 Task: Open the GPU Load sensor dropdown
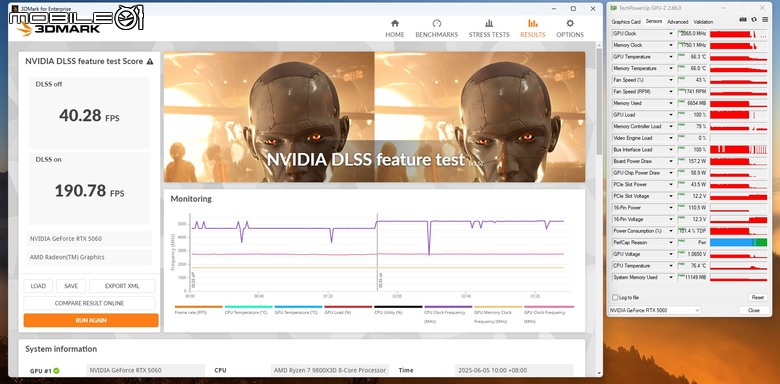point(671,115)
